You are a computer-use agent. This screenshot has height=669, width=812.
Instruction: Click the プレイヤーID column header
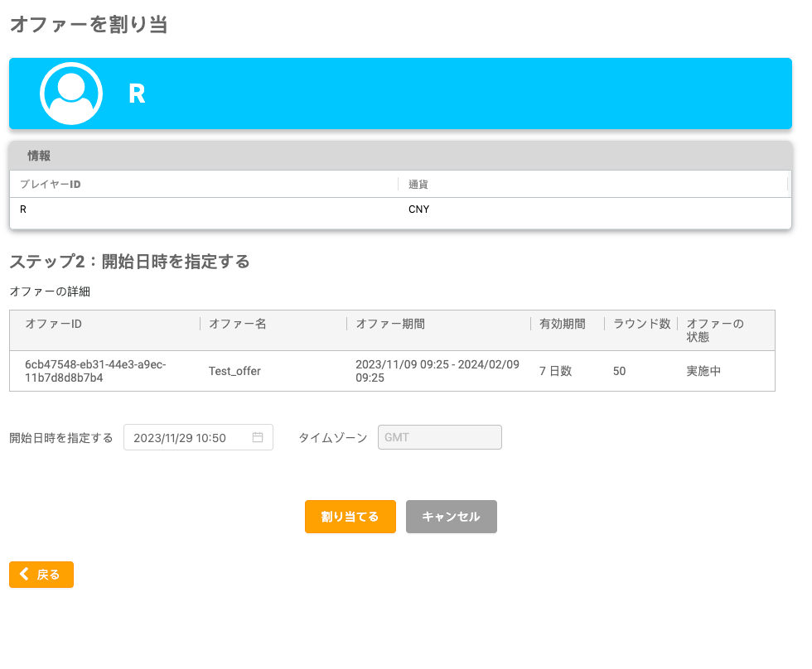51,184
